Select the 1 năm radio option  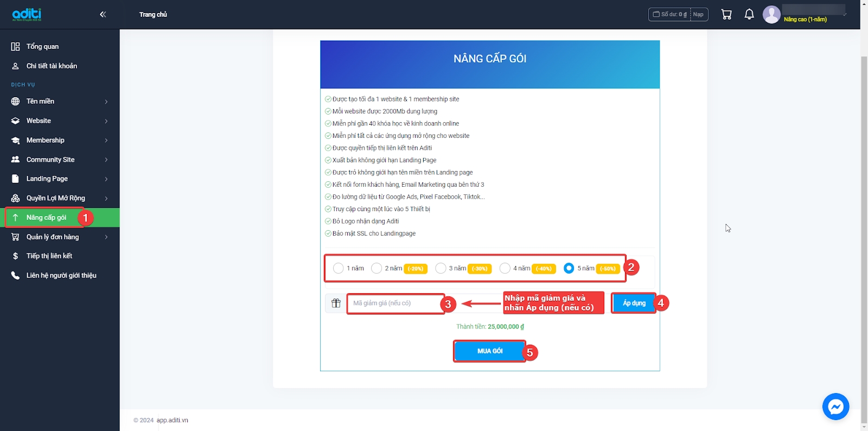tap(338, 268)
